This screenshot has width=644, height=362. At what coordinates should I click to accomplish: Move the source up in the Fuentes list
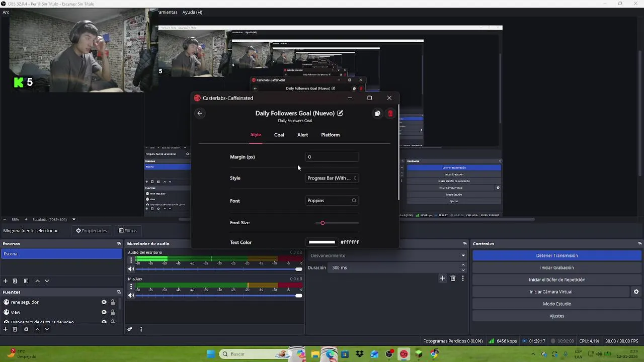tap(37, 329)
